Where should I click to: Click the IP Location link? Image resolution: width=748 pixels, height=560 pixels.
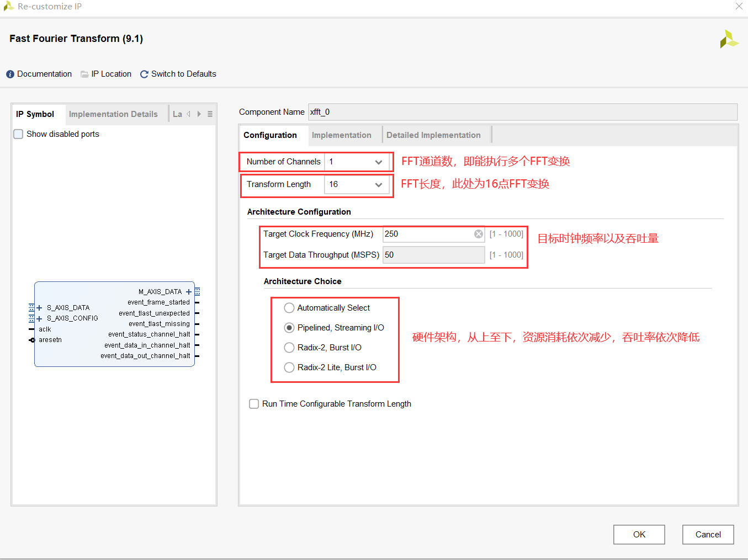pos(111,74)
